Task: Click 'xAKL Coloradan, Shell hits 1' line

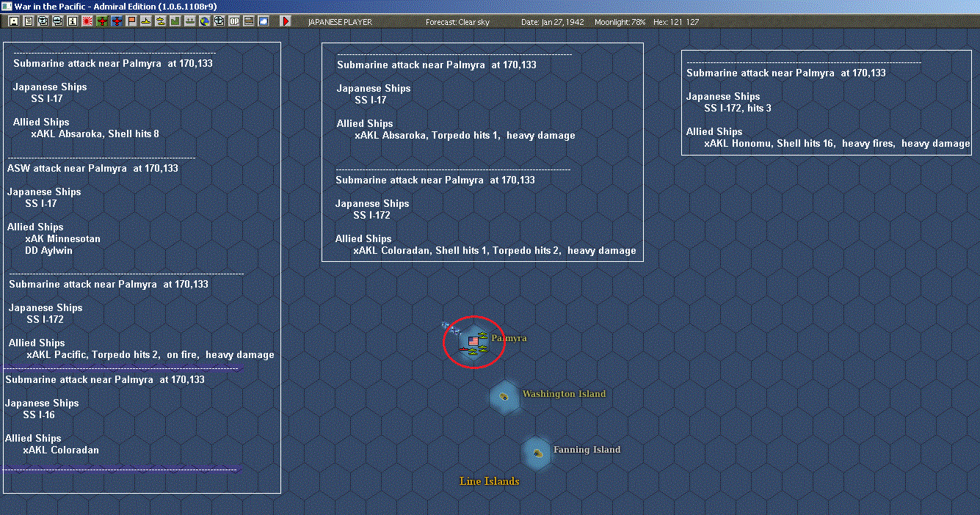Action: click(x=495, y=251)
